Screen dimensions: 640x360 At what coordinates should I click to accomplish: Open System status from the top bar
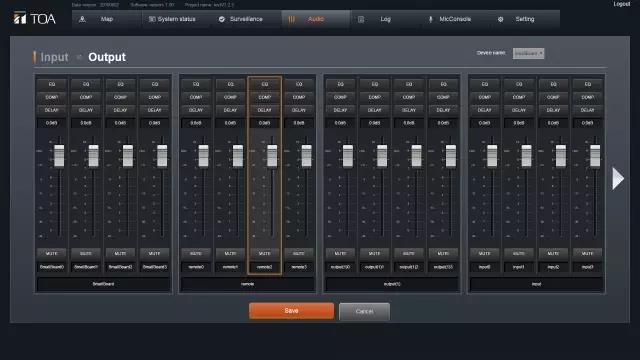[x=172, y=19]
